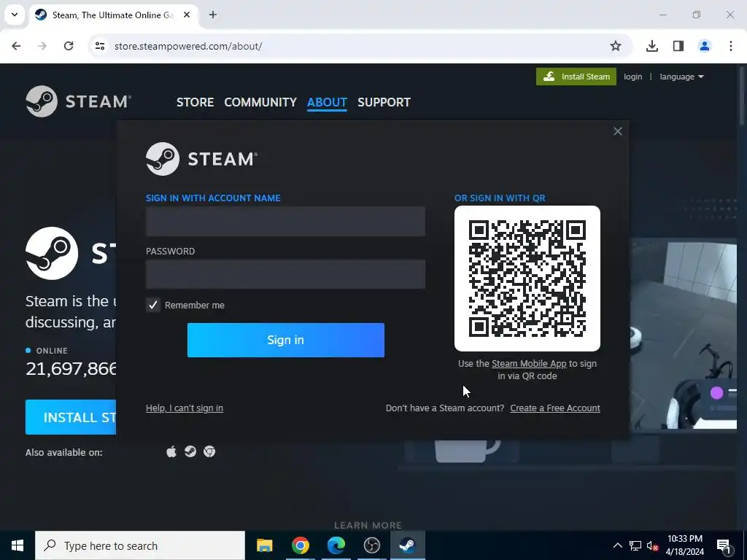The height and width of the screenshot is (560, 747).
Task: Open the browser side panel icon
Action: [678, 46]
